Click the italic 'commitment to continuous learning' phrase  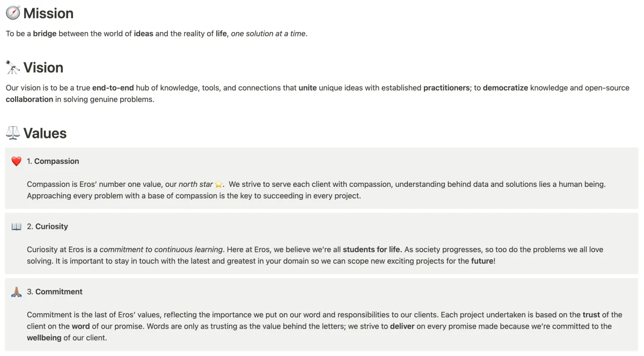click(161, 250)
